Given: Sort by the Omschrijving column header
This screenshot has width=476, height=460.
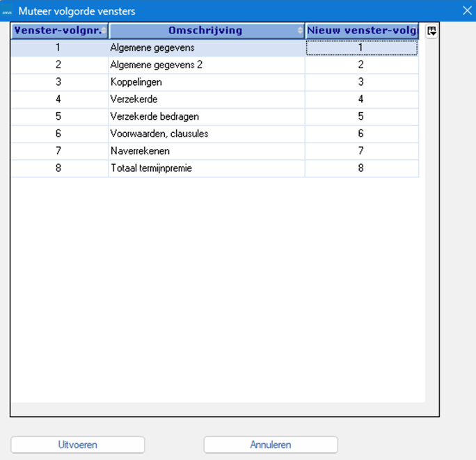Looking at the screenshot, I should [206, 31].
